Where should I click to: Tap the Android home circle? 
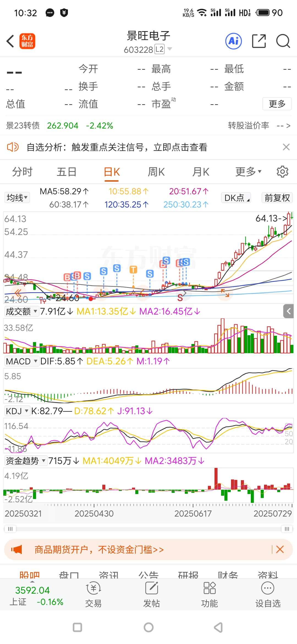point(148,627)
